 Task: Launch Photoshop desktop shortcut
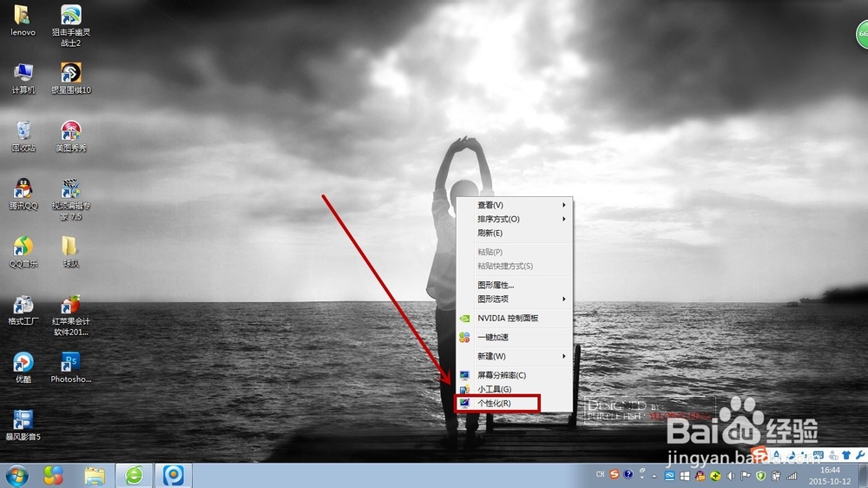click(71, 368)
